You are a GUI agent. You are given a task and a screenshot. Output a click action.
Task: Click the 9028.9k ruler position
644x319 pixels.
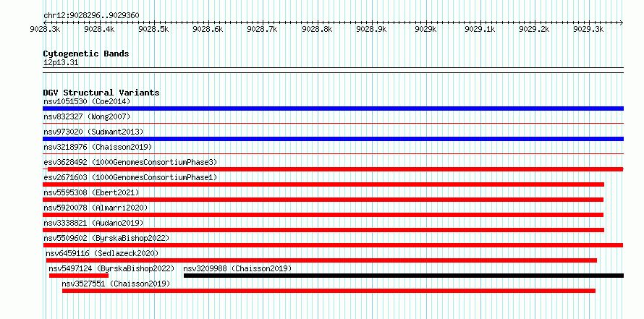[371, 29]
